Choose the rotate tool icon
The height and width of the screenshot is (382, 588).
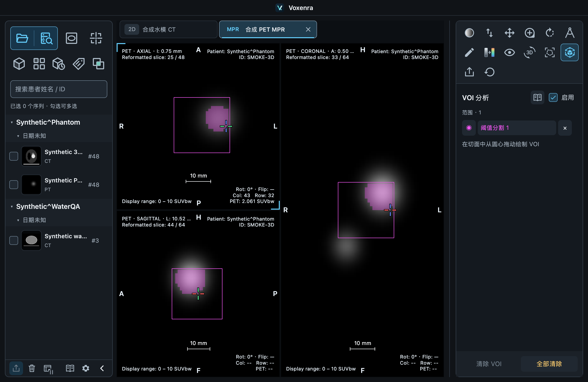[550, 33]
